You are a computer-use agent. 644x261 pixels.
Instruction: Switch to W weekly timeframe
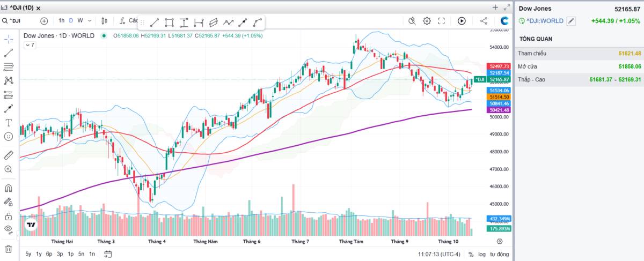[80, 20]
